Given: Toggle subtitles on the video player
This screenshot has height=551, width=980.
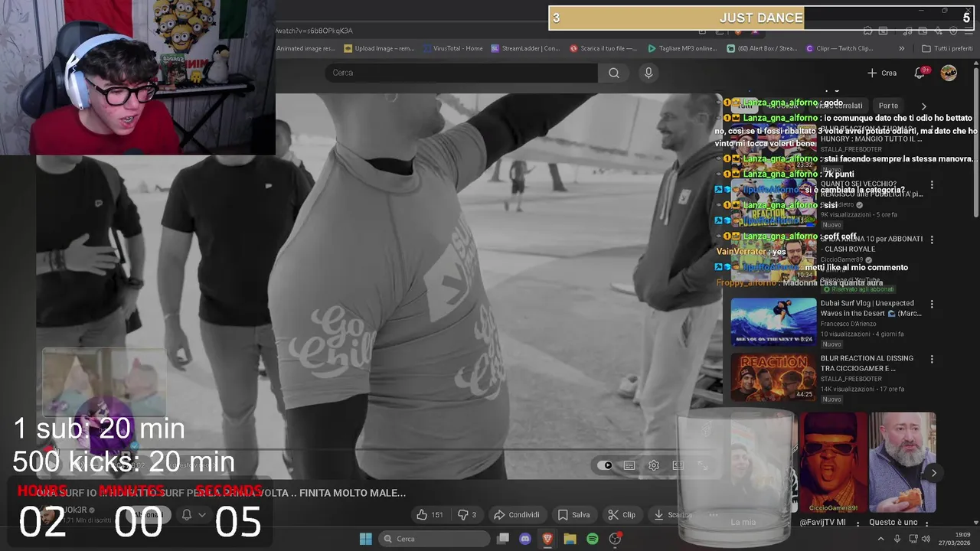Looking at the screenshot, I should 629,465.
